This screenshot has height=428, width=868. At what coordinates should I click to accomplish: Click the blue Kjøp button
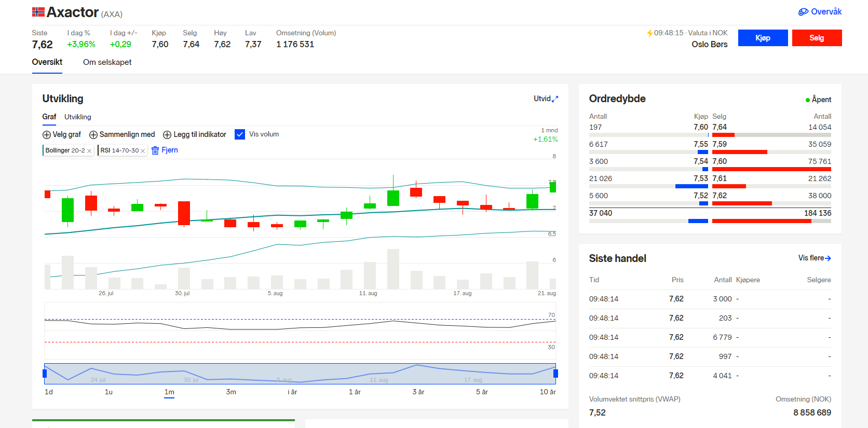[x=763, y=38]
